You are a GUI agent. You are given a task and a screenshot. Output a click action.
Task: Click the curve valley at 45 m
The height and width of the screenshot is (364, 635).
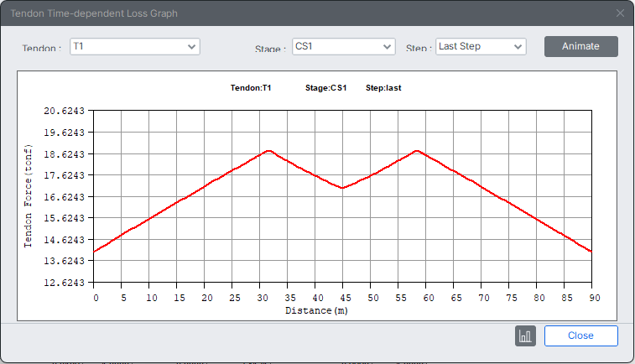(343, 188)
